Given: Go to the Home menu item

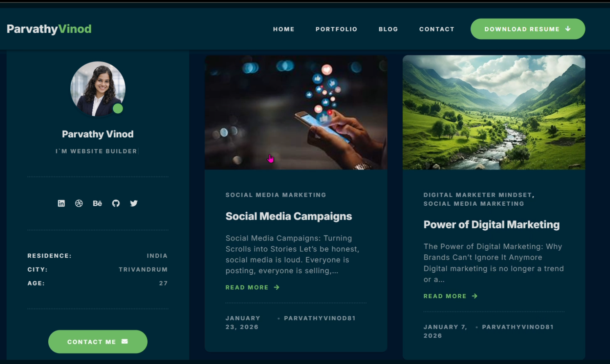Looking at the screenshot, I should 284,29.
